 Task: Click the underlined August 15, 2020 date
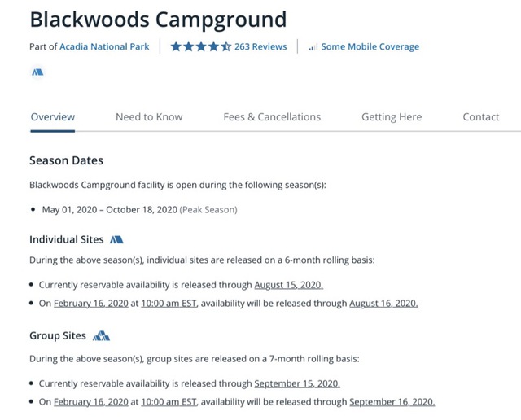click(289, 285)
